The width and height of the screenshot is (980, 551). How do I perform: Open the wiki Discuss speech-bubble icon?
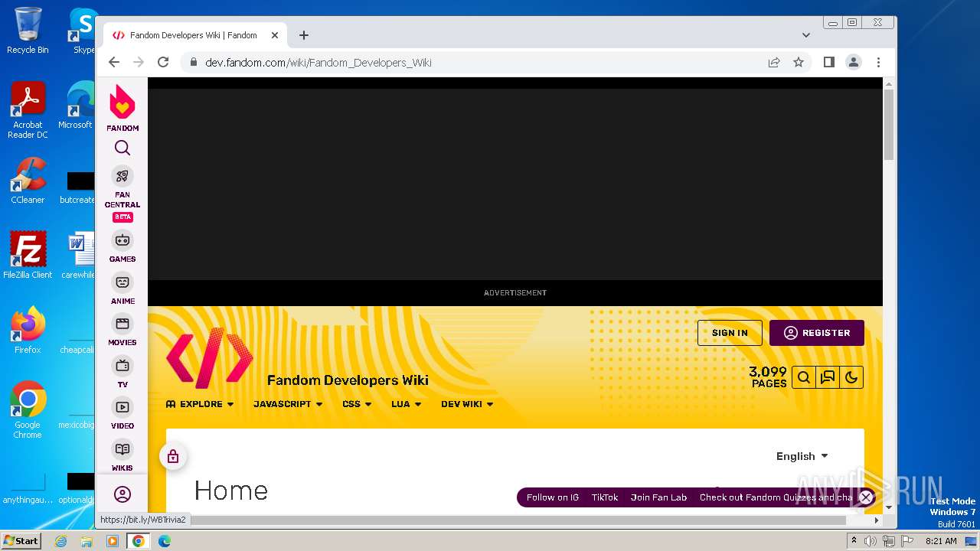[828, 377]
